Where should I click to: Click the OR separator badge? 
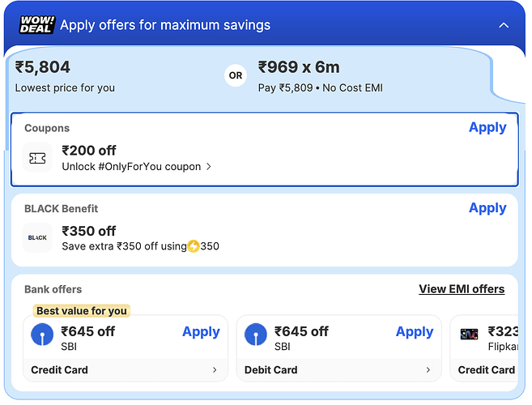tap(236, 75)
